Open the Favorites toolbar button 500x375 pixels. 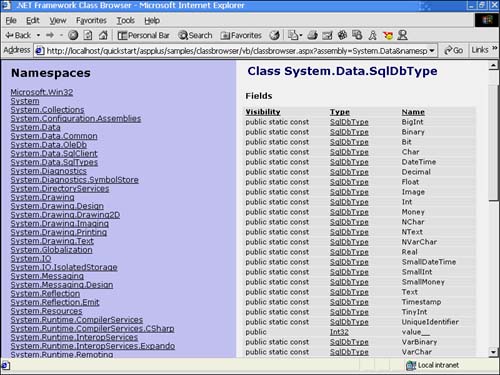(x=241, y=35)
